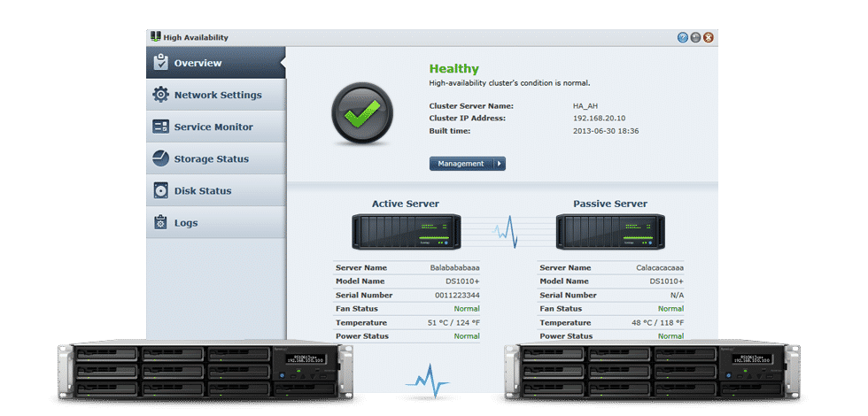Click the High Availability window title text

[x=196, y=37]
